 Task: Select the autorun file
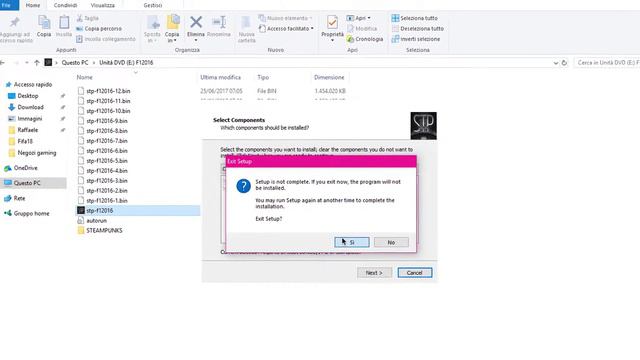[97, 221]
